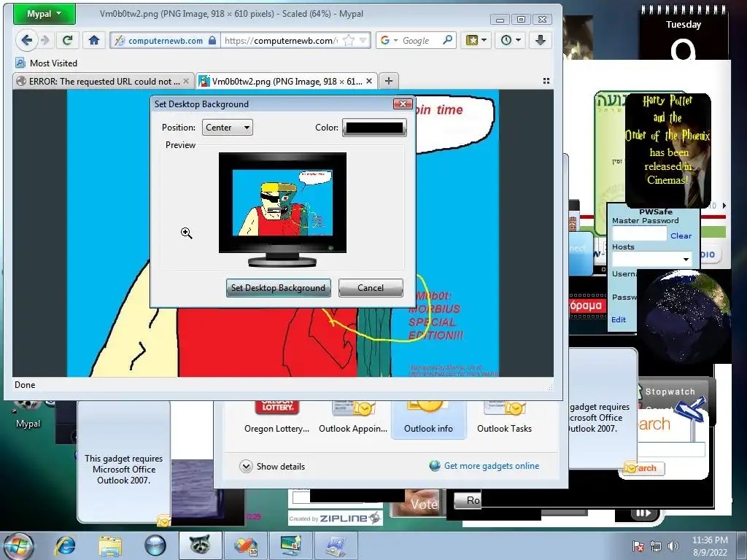Click the Forward navigation arrow
Image resolution: width=747 pixels, height=560 pixels.
tap(45, 41)
